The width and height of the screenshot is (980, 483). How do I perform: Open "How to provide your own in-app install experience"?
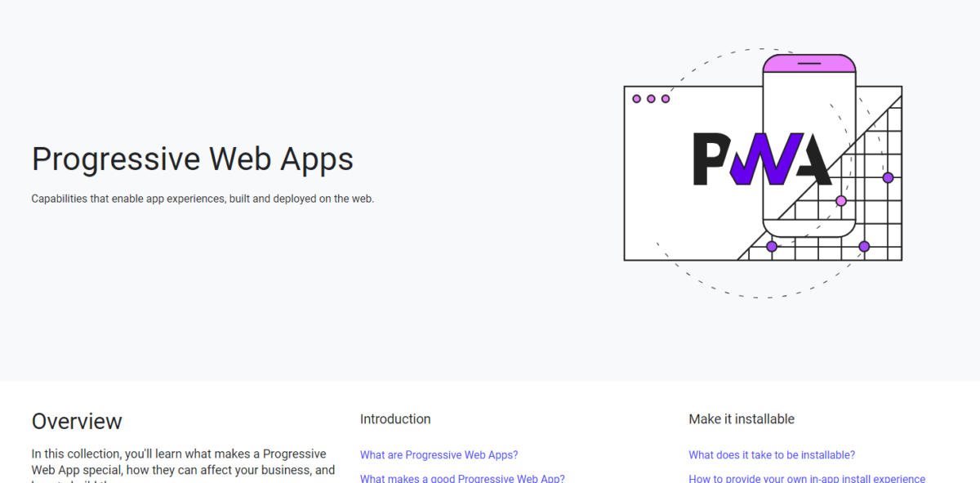[807, 478]
